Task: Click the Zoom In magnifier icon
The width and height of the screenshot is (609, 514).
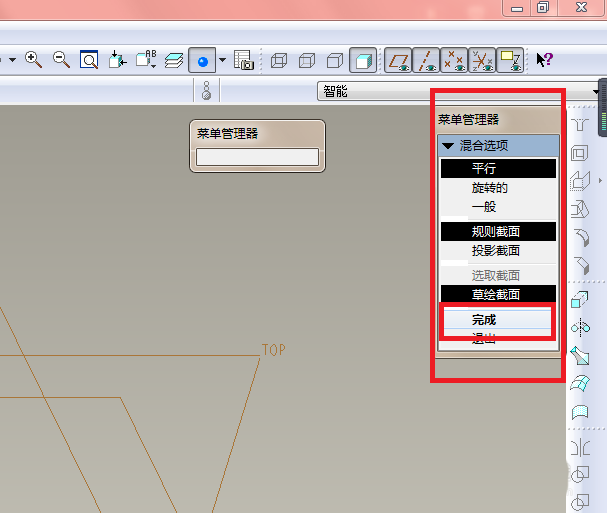Action: pyautogui.click(x=33, y=60)
